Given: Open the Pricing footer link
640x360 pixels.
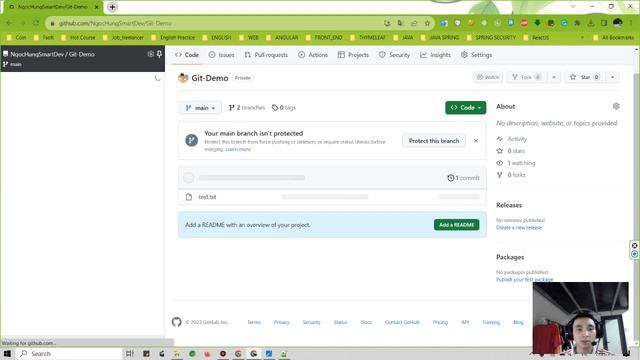Looking at the screenshot, I should tap(440, 322).
